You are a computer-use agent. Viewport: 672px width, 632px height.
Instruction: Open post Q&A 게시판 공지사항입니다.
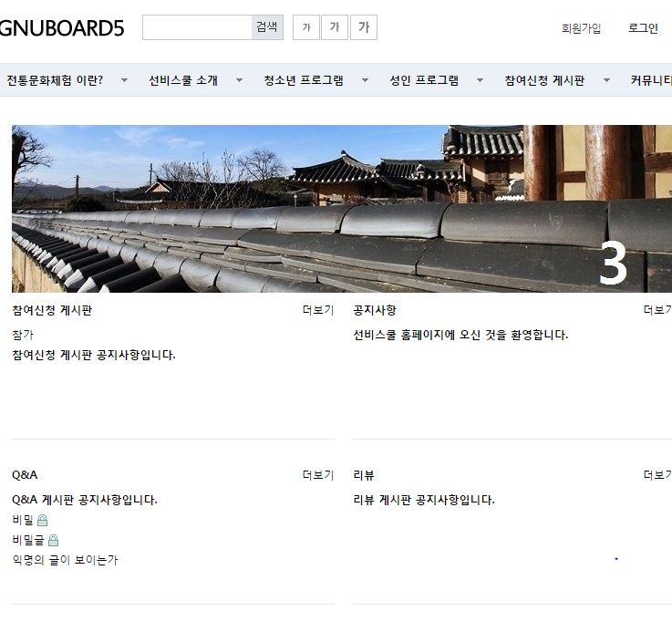point(85,500)
